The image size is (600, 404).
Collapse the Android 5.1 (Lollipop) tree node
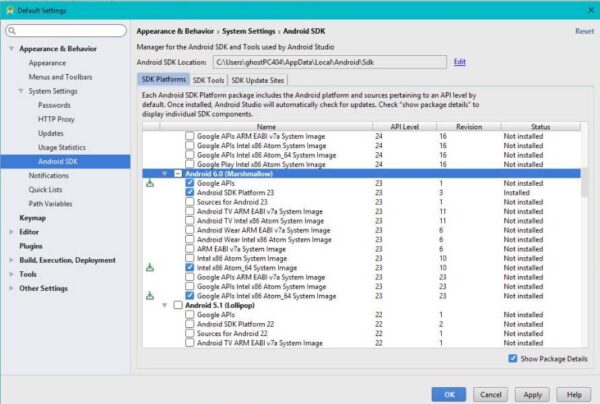pyautogui.click(x=165, y=306)
